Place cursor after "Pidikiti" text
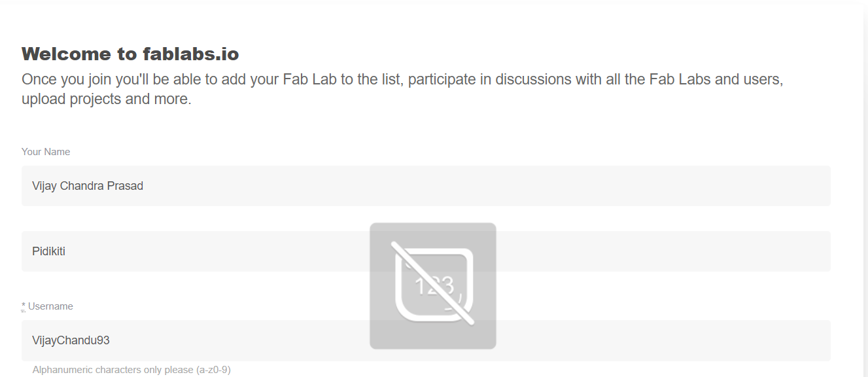Image resolution: width=868 pixels, height=377 pixels. tap(66, 251)
